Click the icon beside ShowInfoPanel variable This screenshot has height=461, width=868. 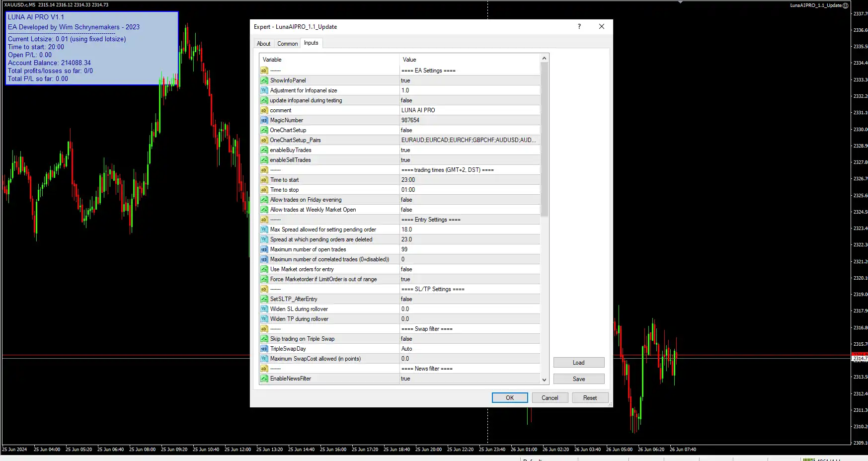pos(264,80)
